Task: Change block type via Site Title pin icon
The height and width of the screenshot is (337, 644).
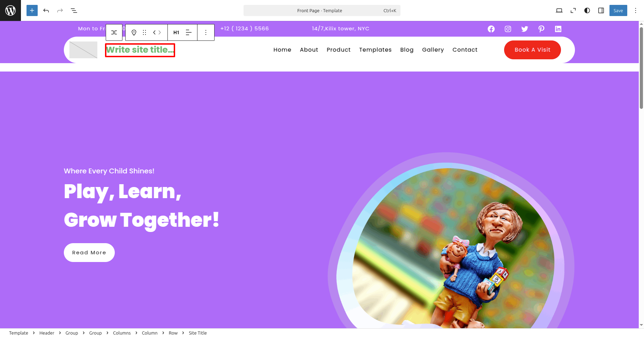Action: [x=134, y=32]
